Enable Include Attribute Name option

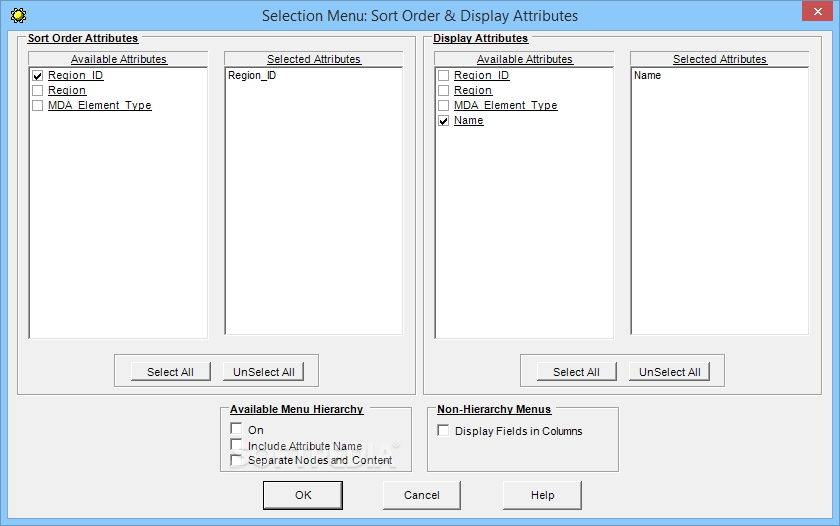point(236,445)
